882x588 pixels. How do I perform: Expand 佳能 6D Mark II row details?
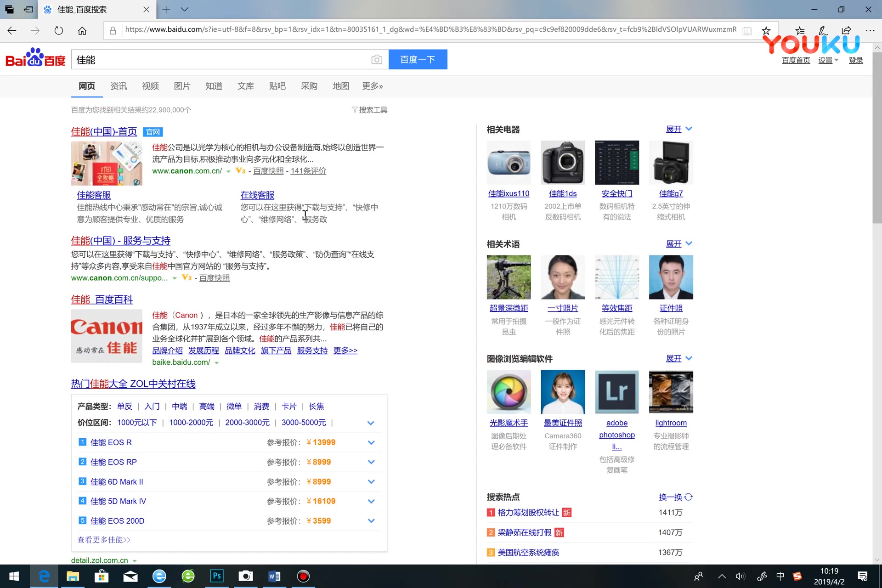(371, 482)
